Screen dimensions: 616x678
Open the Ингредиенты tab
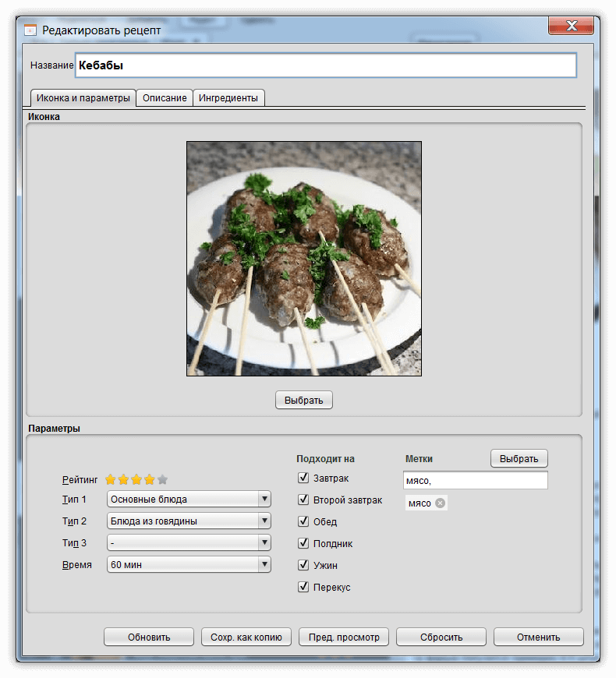click(x=228, y=98)
